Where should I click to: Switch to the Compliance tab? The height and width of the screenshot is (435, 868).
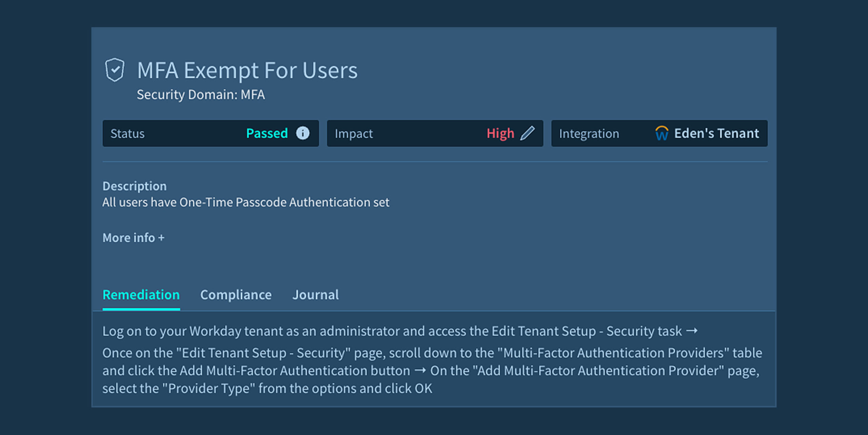236,295
